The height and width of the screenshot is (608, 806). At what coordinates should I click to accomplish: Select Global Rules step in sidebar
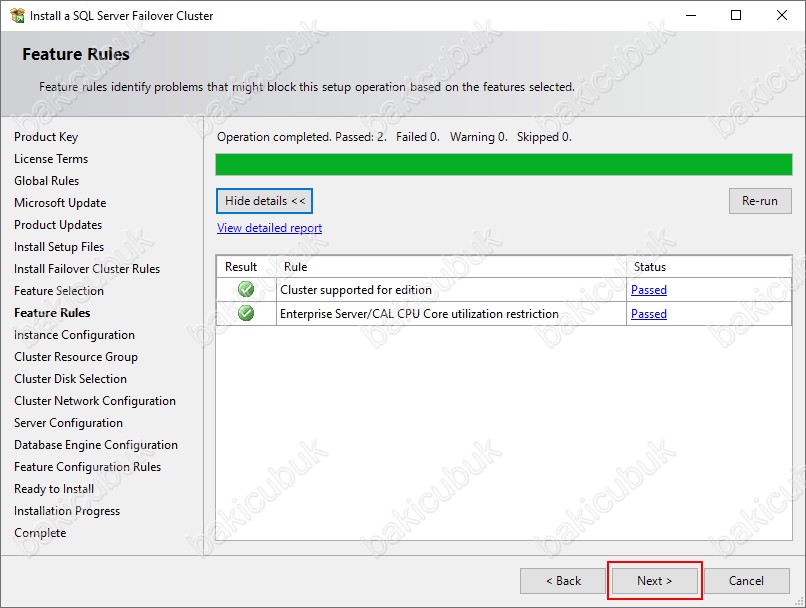47,181
